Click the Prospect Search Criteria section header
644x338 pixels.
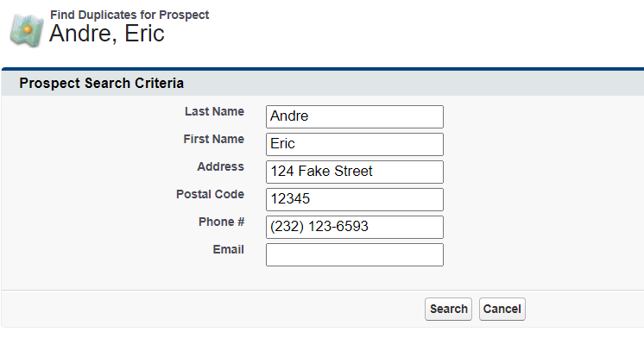[x=102, y=84]
